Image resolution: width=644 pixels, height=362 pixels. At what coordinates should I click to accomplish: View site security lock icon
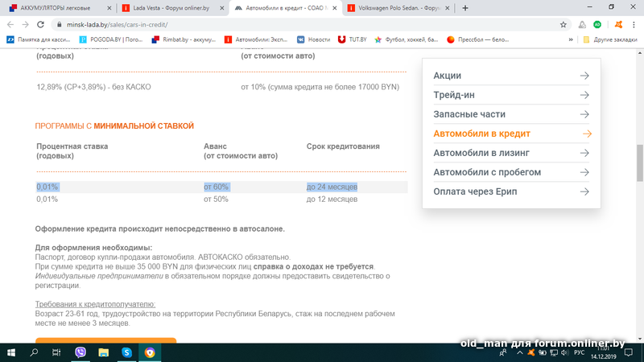pos(59,25)
